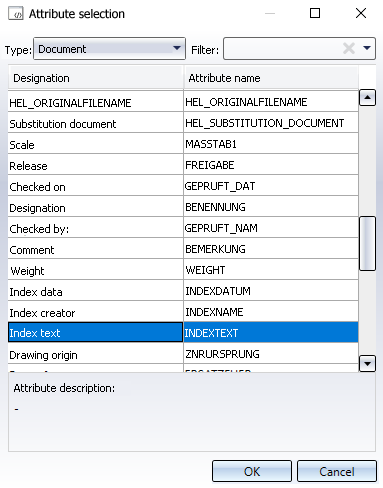The height and width of the screenshot is (488, 383).
Task: Select the vertical scrollbar thumb
Action: coord(367,243)
